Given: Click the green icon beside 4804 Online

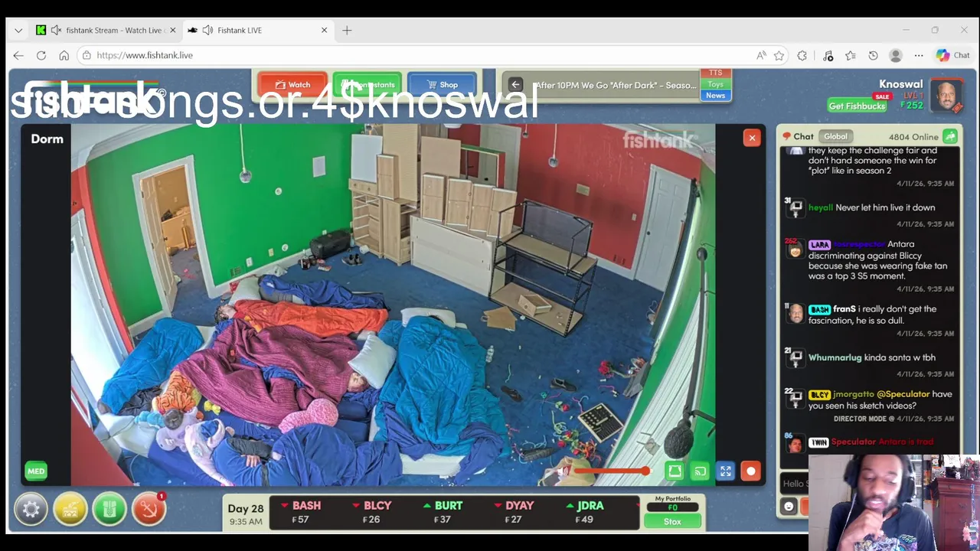Looking at the screenshot, I should [950, 136].
